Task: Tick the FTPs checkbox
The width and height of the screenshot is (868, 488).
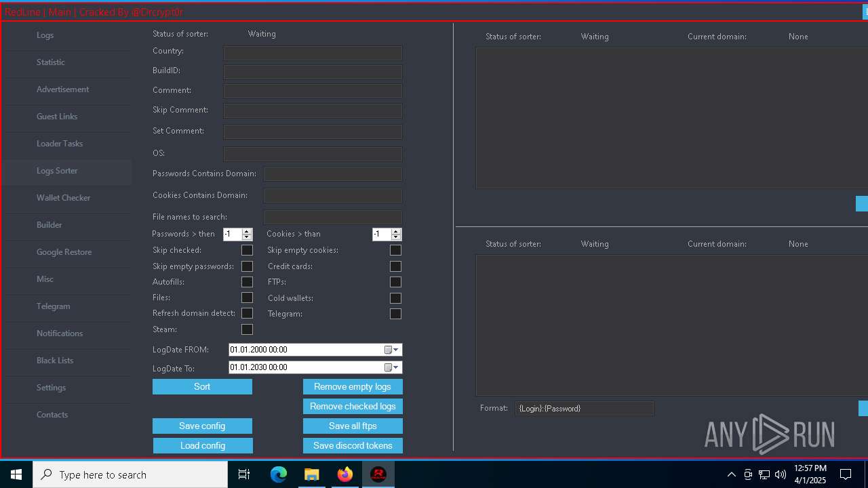Action: [395, 282]
